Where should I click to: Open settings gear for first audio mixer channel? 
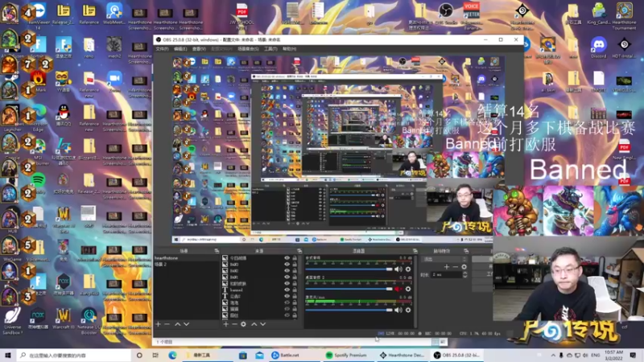coord(408,269)
